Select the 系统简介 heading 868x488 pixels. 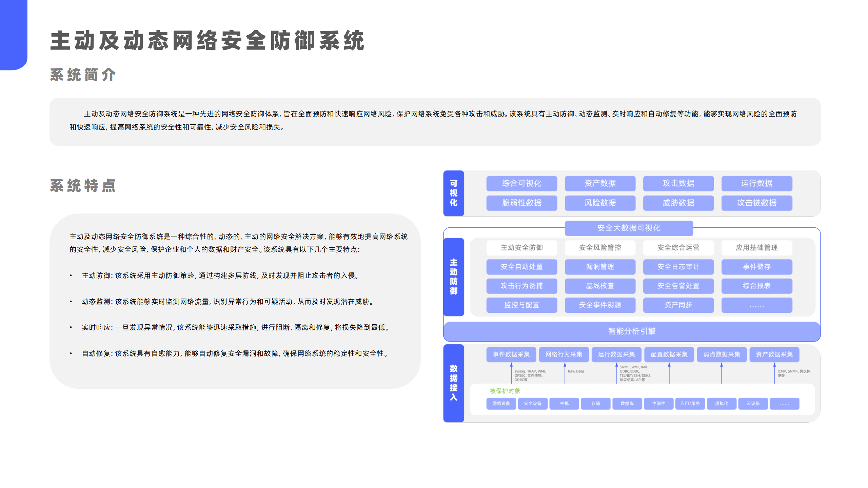83,75
